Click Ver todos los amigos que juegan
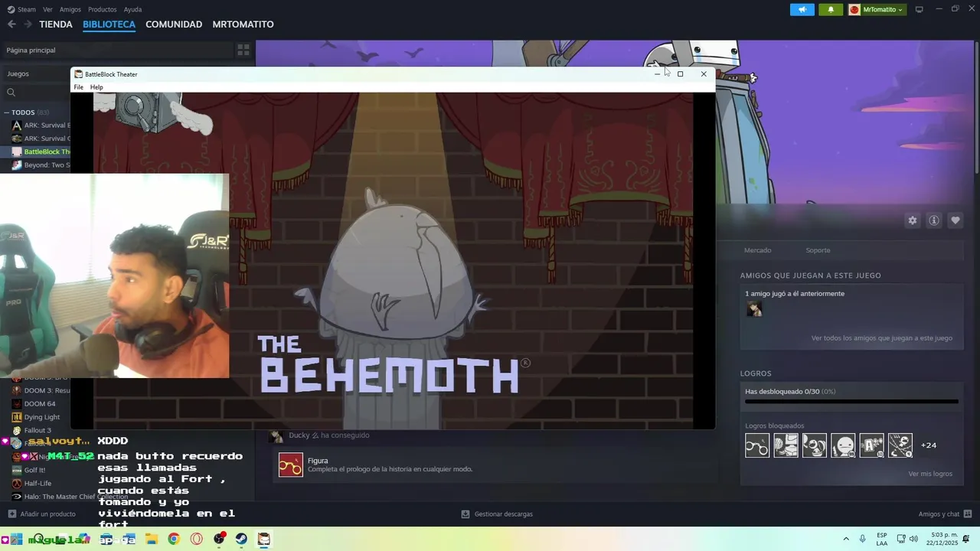 pyautogui.click(x=882, y=338)
